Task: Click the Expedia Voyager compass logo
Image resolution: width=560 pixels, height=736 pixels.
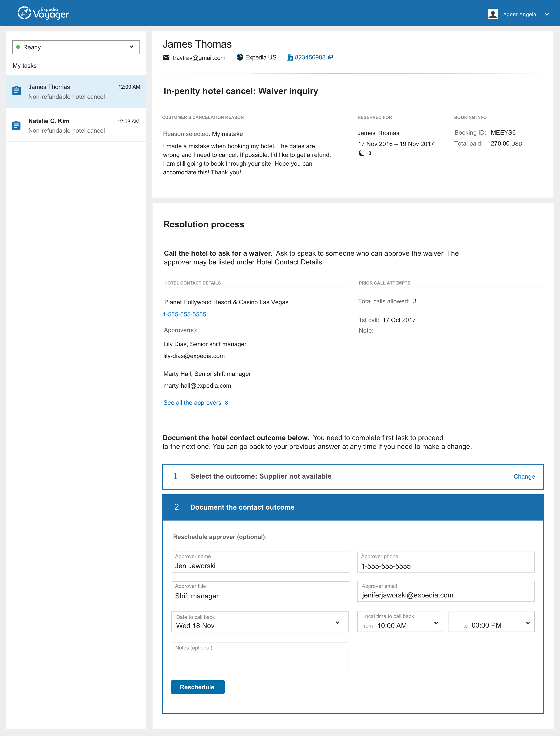Action: click(x=24, y=13)
